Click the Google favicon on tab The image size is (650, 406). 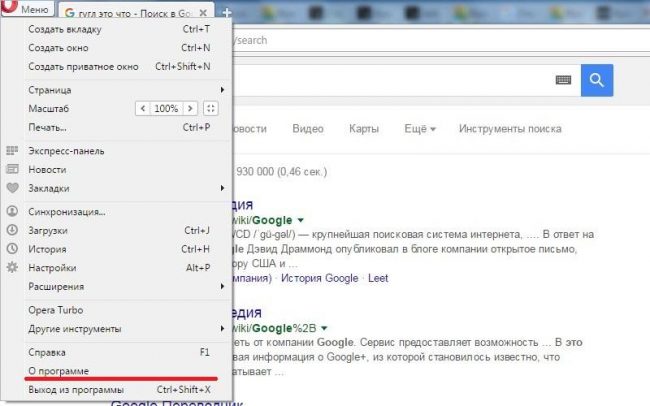(x=70, y=13)
